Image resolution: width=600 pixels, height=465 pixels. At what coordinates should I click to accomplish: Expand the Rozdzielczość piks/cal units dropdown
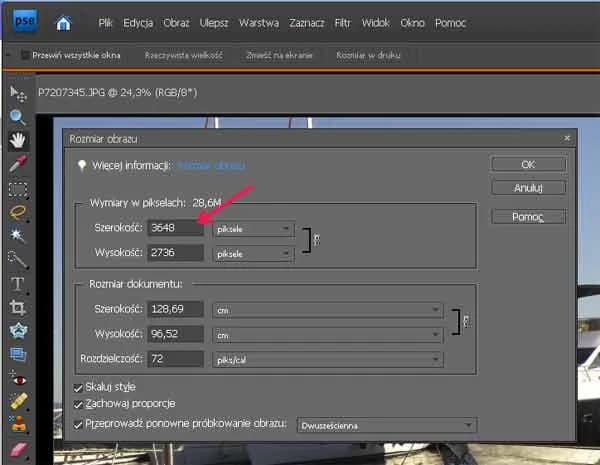tap(325, 358)
